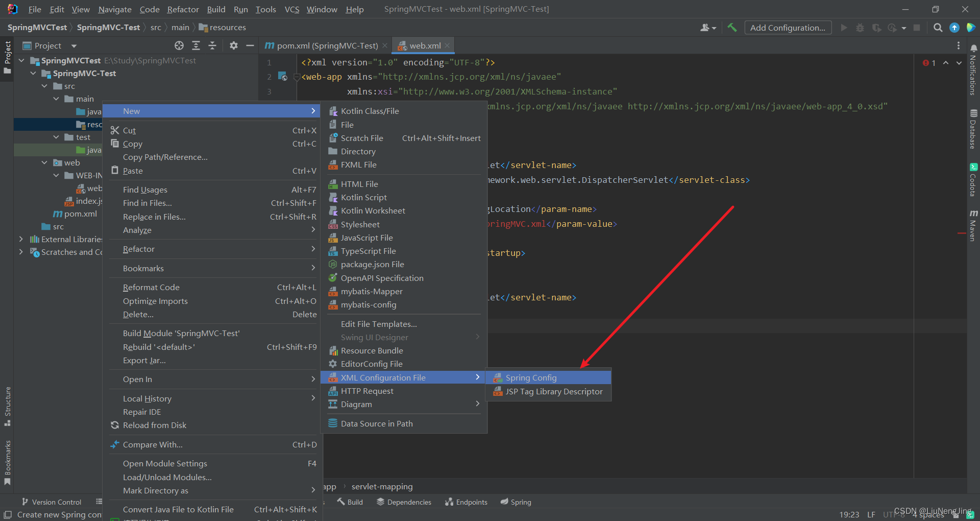Click the Build project hammer icon
The height and width of the screenshot is (521, 980).
[x=732, y=28]
